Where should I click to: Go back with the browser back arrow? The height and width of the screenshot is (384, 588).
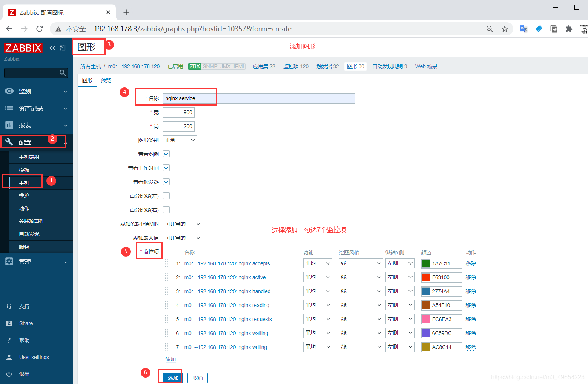(9, 29)
